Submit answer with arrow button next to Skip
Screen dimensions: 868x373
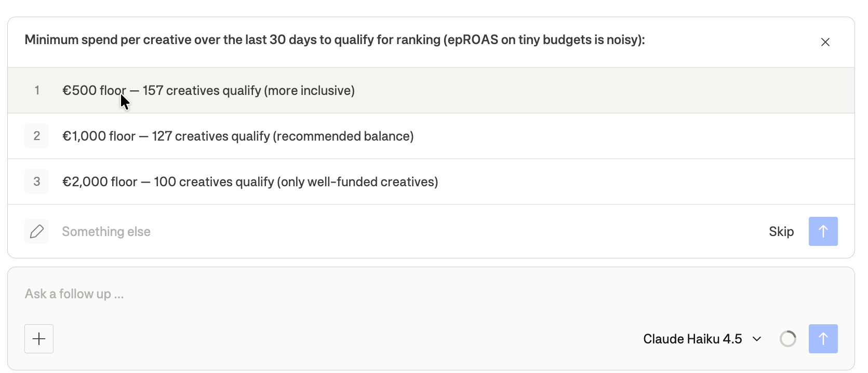point(823,231)
